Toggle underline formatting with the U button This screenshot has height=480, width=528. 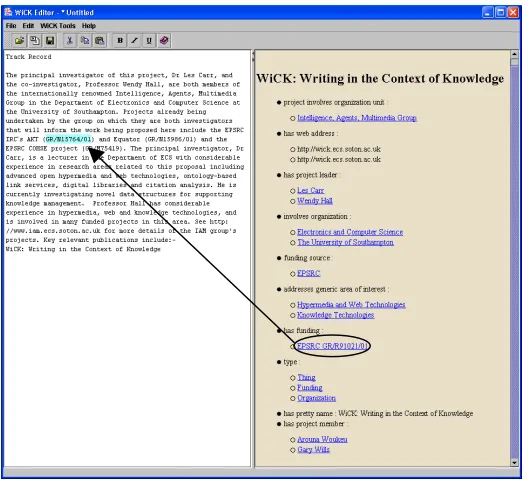pyautogui.click(x=149, y=41)
